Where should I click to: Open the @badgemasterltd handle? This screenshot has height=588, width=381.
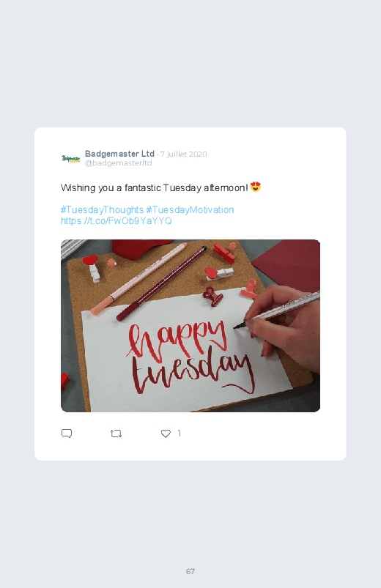tap(118, 163)
